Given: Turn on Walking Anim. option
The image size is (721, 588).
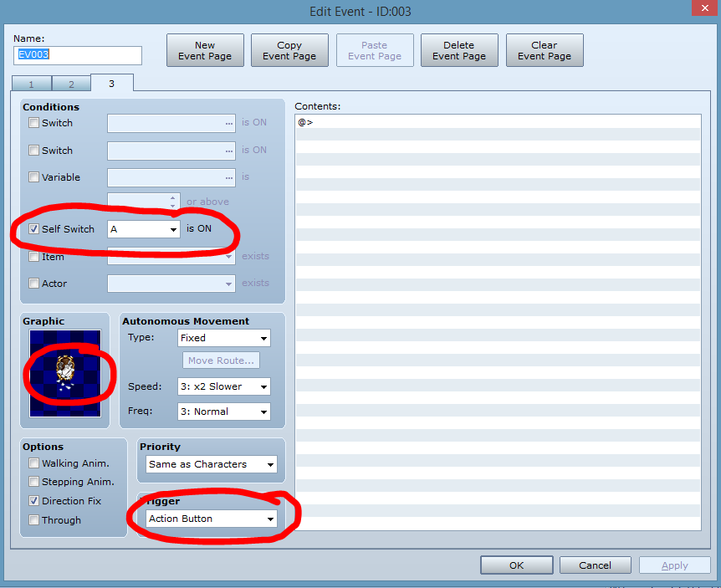Looking at the screenshot, I should tap(34, 463).
